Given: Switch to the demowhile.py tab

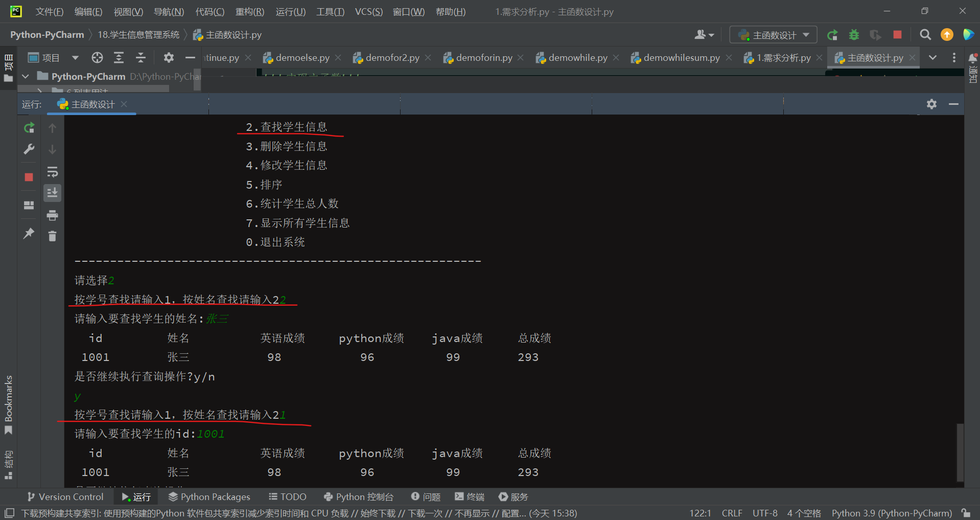Looking at the screenshot, I should click(x=577, y=57).
